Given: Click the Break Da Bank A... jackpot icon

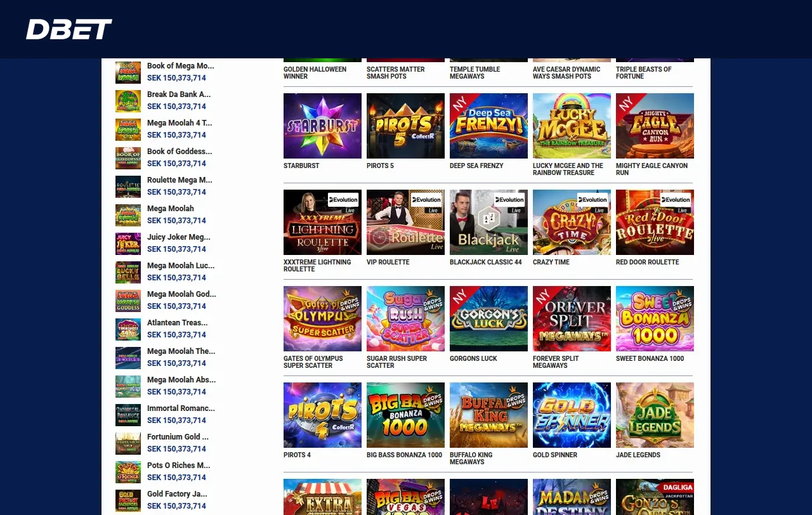Looking at the screenshot, I should (128, 101).
